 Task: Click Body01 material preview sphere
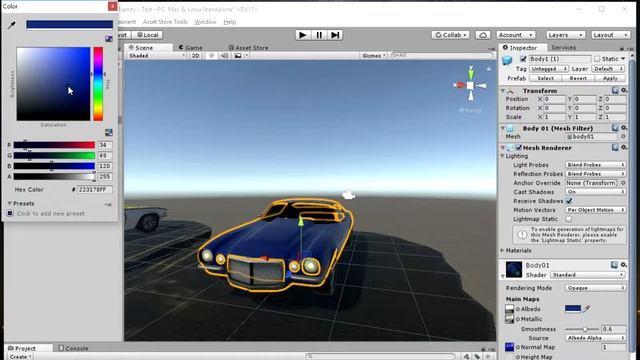pos(514,269)
